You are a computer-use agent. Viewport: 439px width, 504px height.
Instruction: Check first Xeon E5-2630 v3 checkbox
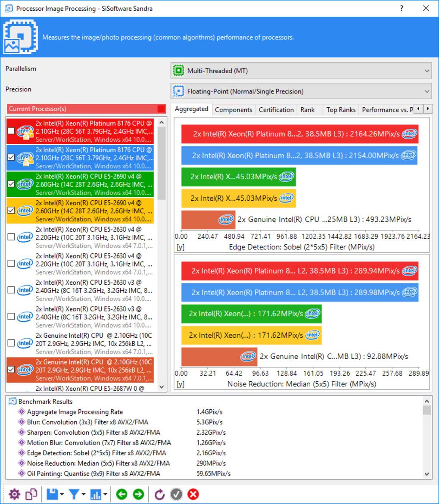[x=11, y=290]
